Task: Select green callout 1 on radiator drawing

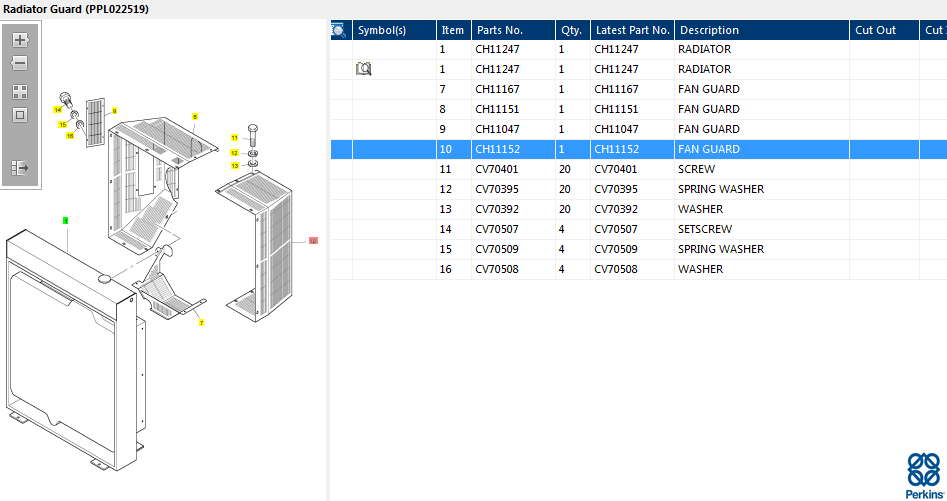Action: (x=65, y=218)
